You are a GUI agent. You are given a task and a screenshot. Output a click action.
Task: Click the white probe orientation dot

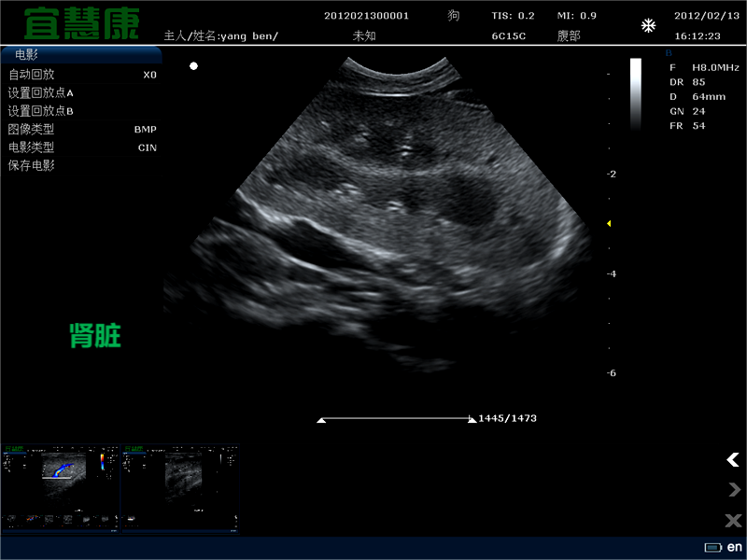[x=193, y=66]
